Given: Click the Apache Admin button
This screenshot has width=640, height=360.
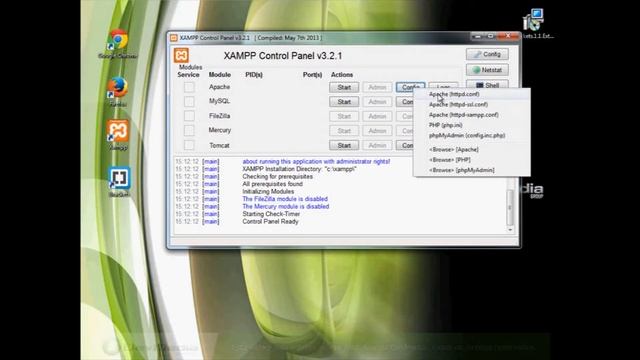Looking at the screenshot, I should coord(377,87).
